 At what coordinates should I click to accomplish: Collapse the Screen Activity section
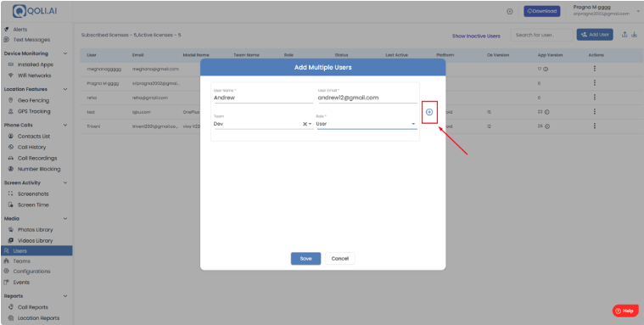coord(64,182)
